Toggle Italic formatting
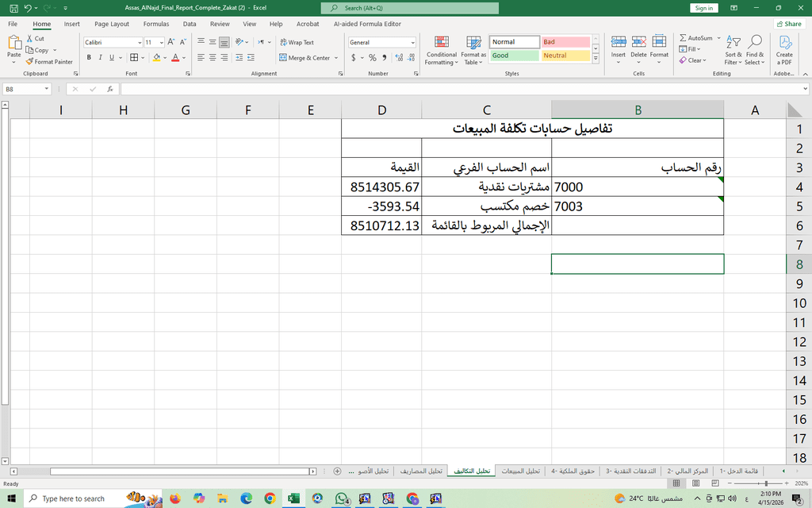Screen dimensions: 812x508 pyautogui.click(x=100, y=57)
